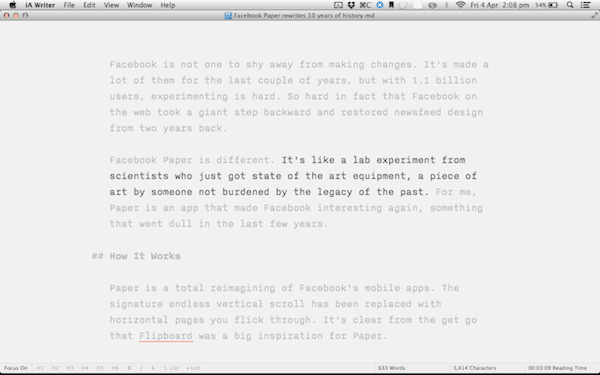This screenshot has width=600, height=375.
Task: Apply H3 heading formatting
Action: point(70,368)
